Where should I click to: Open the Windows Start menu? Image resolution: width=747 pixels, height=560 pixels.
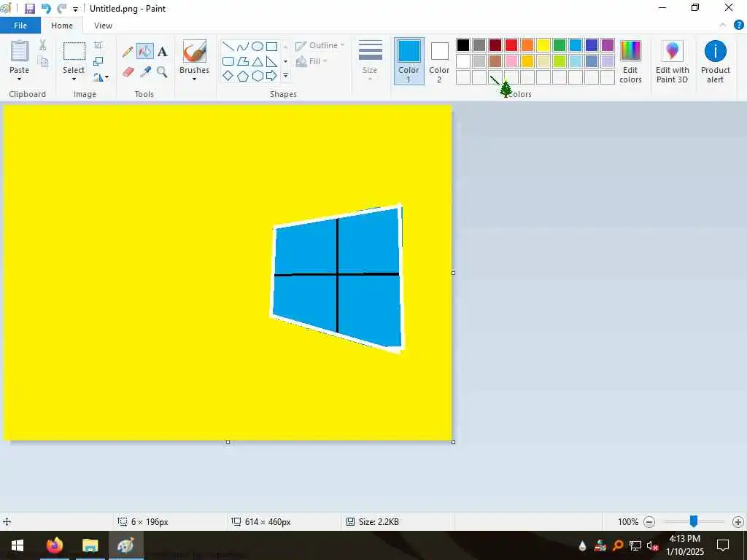click(18, 545)
